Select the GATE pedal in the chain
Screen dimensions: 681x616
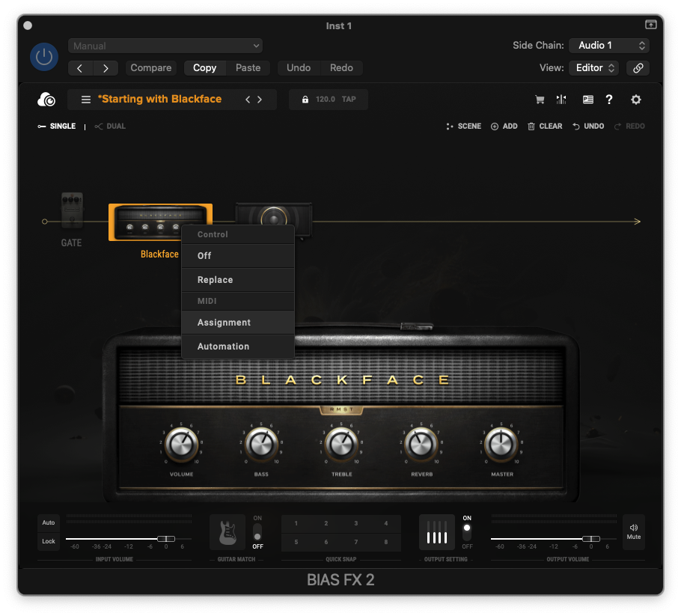[x=72, y=210]
